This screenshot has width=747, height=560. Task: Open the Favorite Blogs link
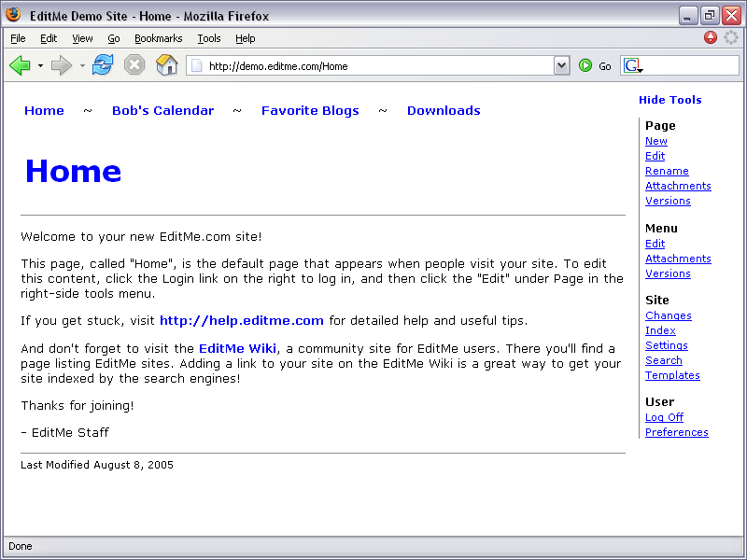pos(310,110)
